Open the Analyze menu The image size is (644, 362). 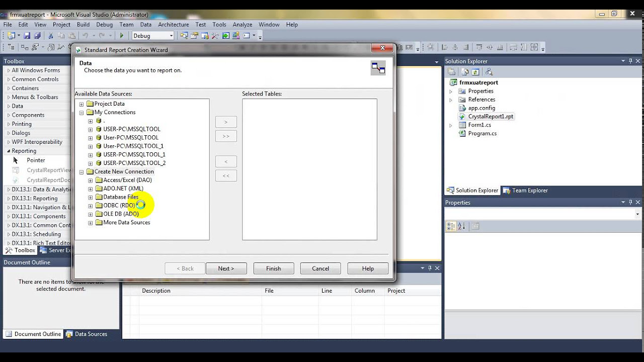click(x=243, y=24)
